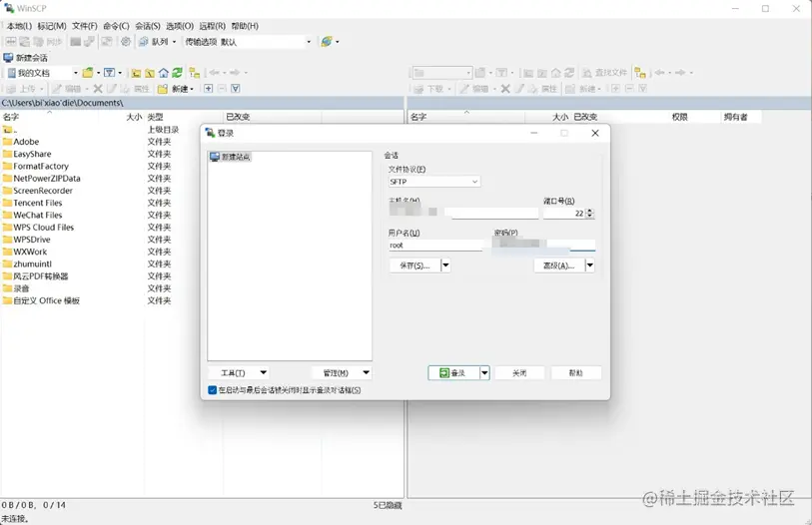Click the 查找文件 find files icon
Screen dimensions: 812x525
click(604, 73)
